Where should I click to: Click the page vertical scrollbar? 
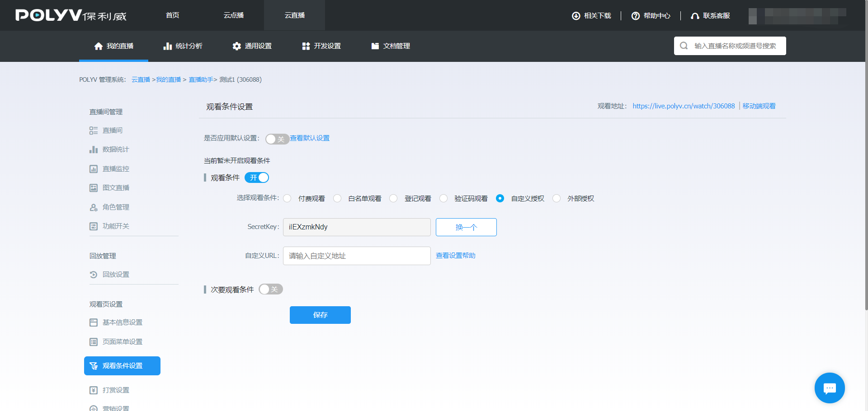click(866, 155)
